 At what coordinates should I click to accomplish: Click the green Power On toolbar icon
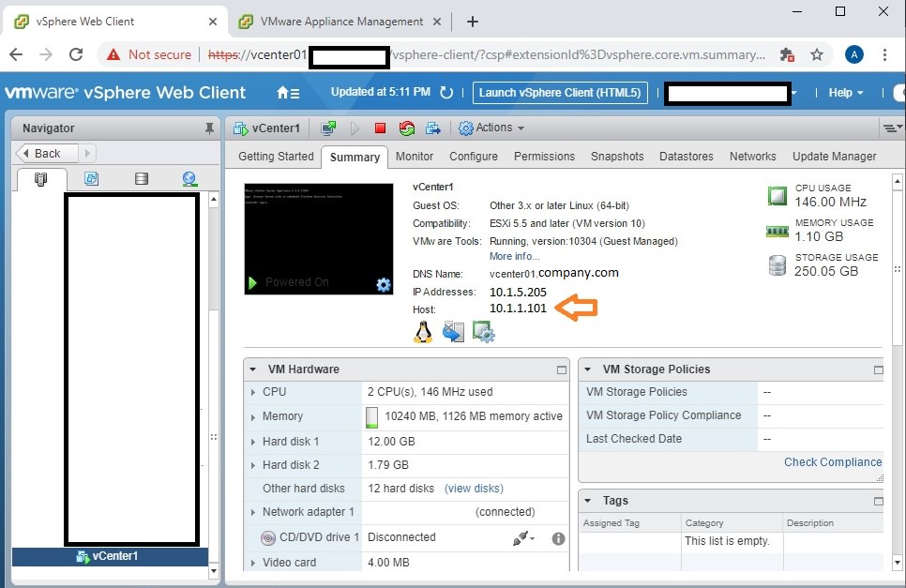[355, 128]
